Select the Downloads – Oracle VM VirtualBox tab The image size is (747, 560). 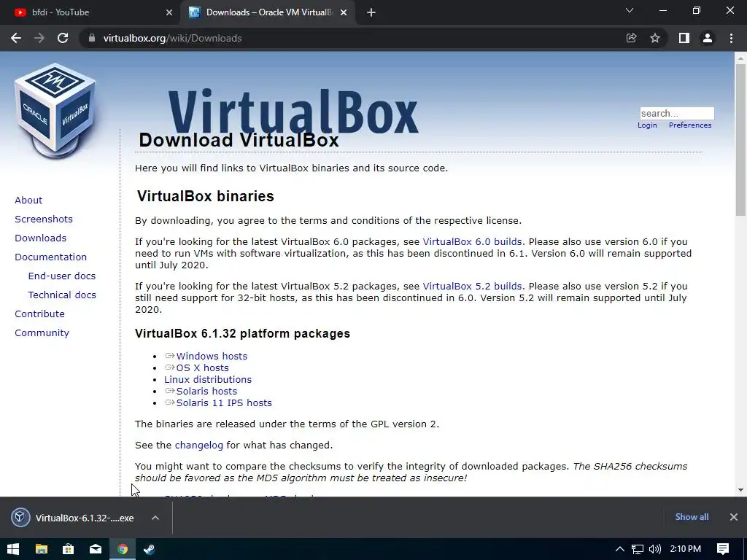click(x=268, y=12)
